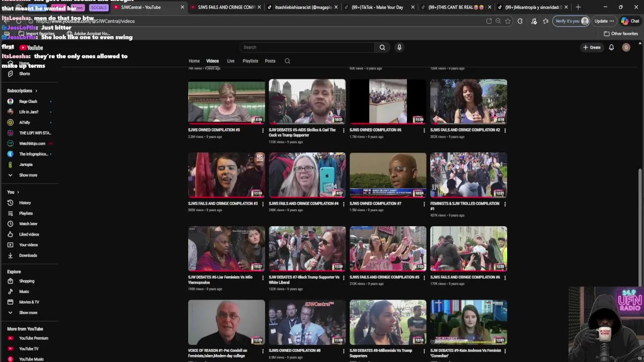
Task: Open YouTube TV link
Action: (x=28, y=349)
